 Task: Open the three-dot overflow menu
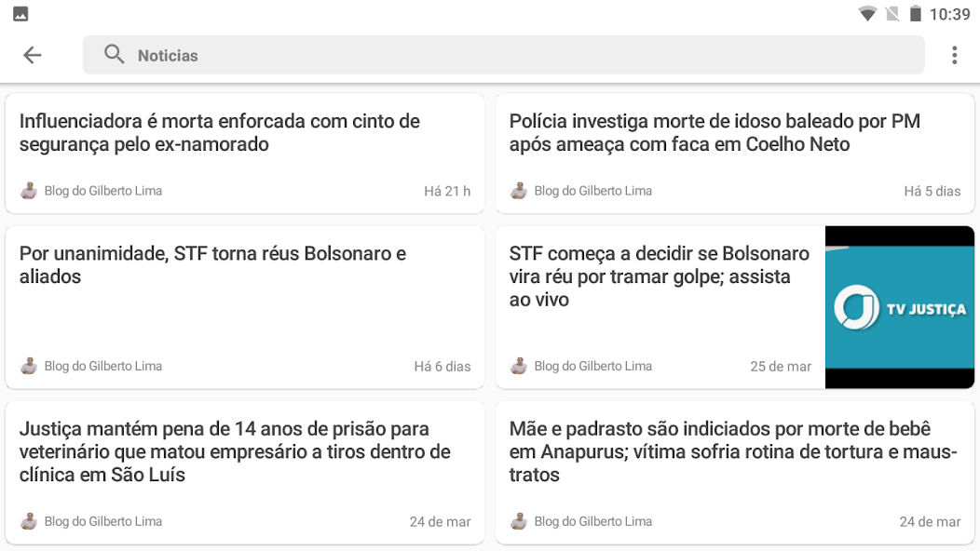954,55
